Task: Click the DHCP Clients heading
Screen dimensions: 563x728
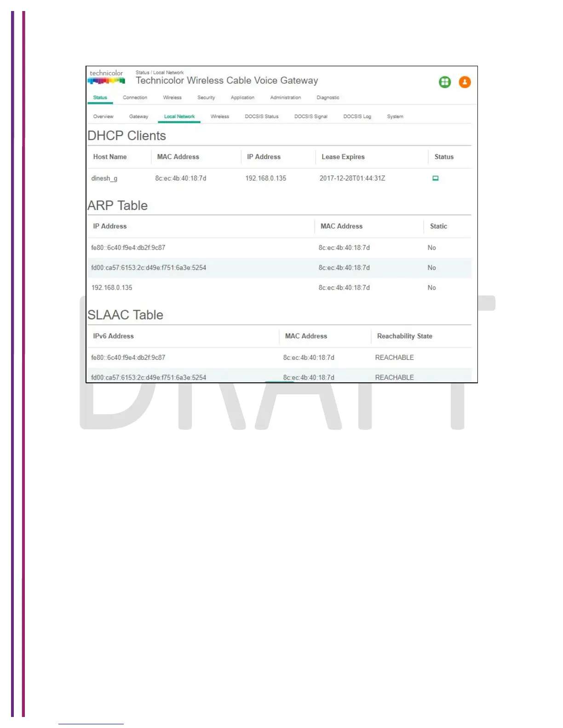Action: coord(127,136)
